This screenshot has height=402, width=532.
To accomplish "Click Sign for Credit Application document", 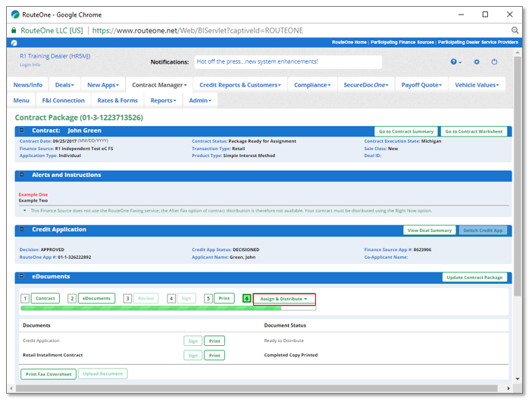I will click(193, 341).
